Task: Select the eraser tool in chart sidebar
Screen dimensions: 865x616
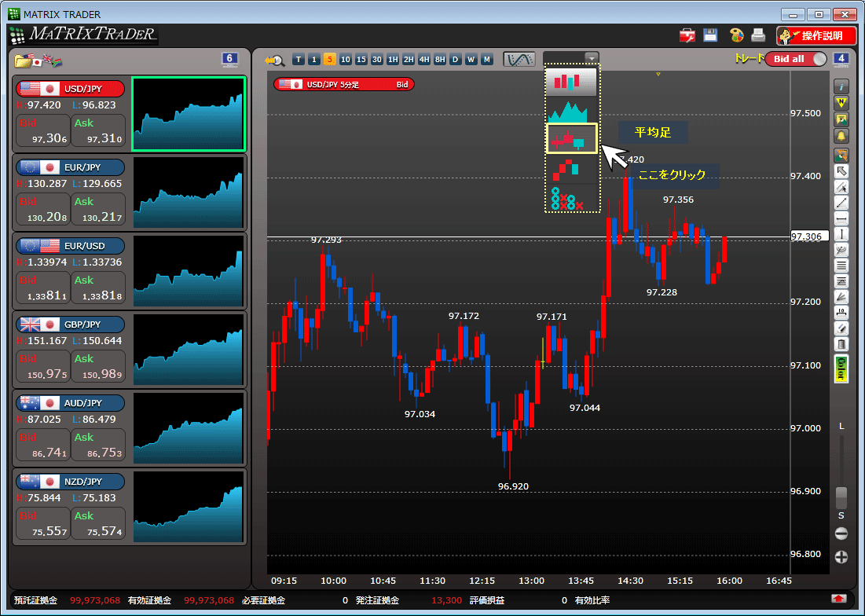Action: pos(841,328)
